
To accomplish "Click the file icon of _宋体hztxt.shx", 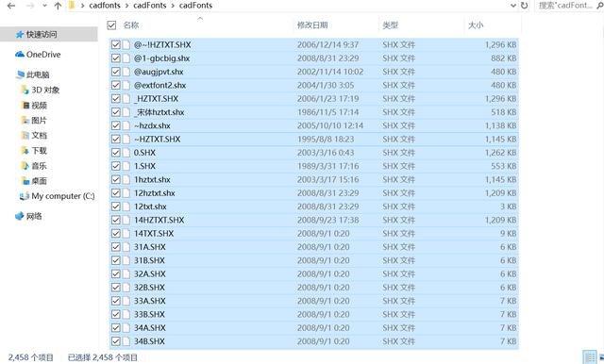I will point(126,112).
